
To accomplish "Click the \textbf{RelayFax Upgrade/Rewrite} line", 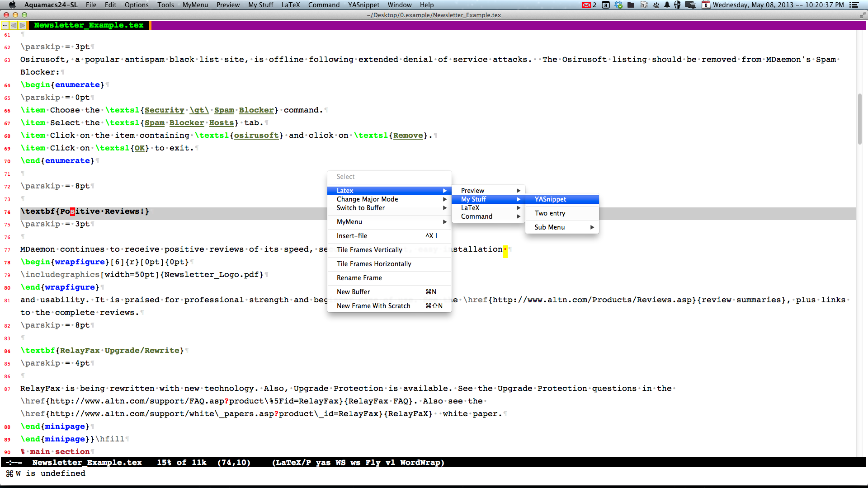I will [x=102, y=351].
